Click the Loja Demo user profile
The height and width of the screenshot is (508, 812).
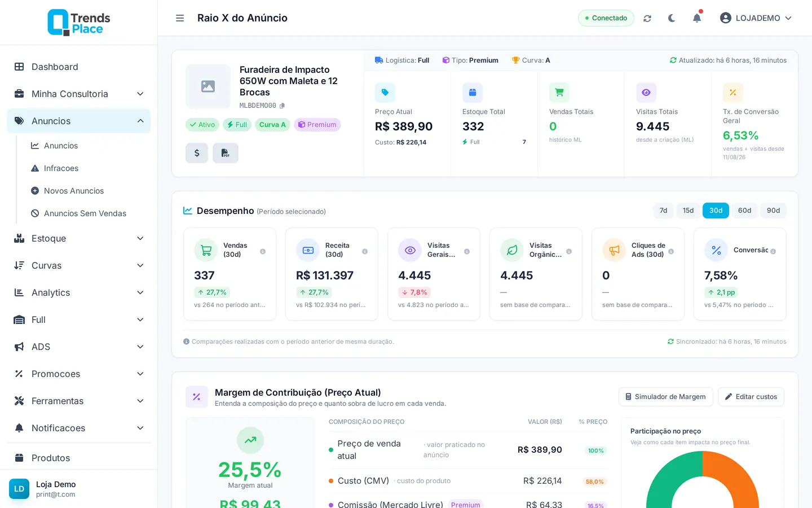[79, 489]
